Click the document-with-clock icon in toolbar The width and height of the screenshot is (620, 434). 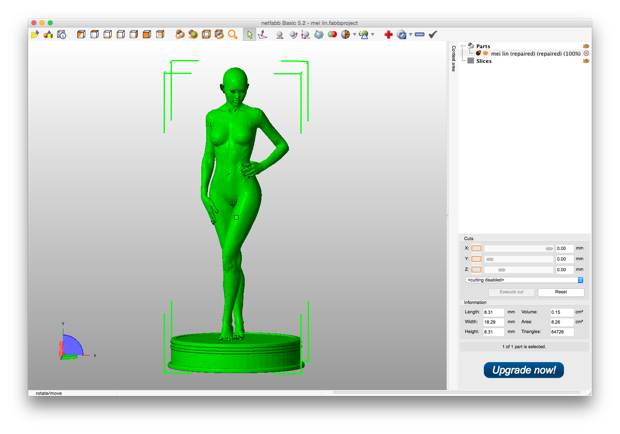(x=62, y=35)
